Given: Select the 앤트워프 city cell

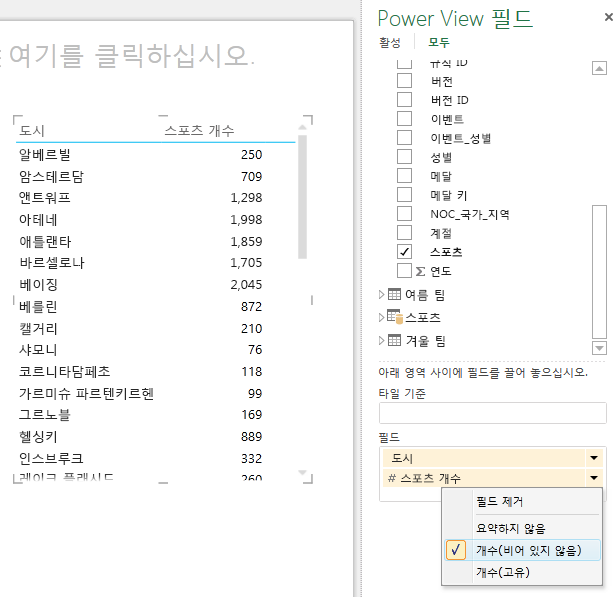Looking at the screenshot, I should 45,197.
